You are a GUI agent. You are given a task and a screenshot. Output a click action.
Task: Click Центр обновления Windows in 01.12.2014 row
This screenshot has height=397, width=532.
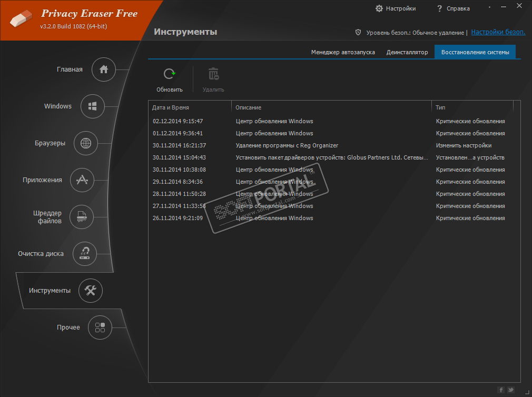click(274, 134)
